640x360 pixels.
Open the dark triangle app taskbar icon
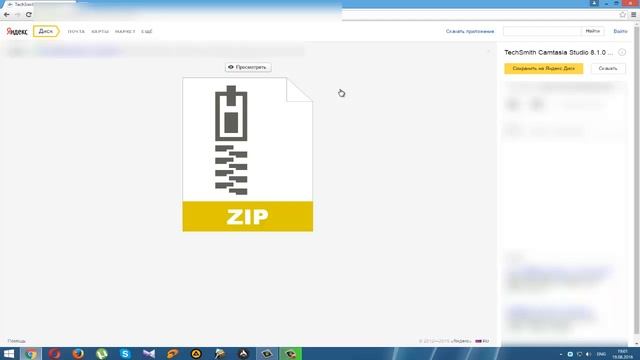tap(244, 353)
